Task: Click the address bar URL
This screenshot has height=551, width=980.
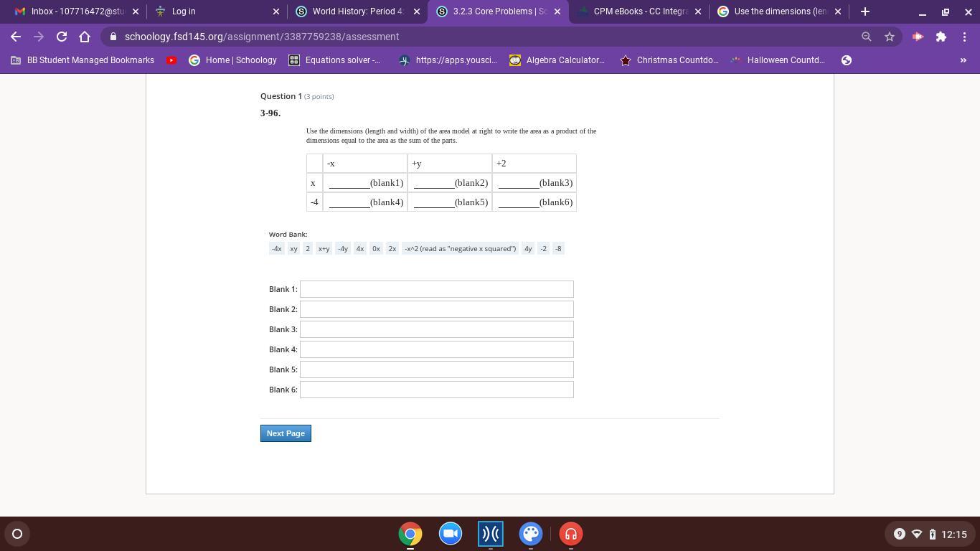Action: coord(262,37)
